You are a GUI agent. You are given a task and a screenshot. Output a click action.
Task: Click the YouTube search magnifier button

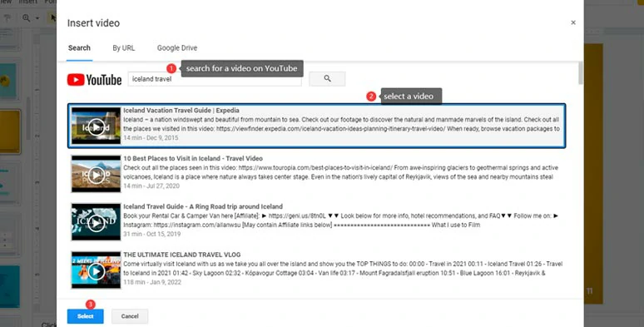pyautogui.click(x=327, y=78)
